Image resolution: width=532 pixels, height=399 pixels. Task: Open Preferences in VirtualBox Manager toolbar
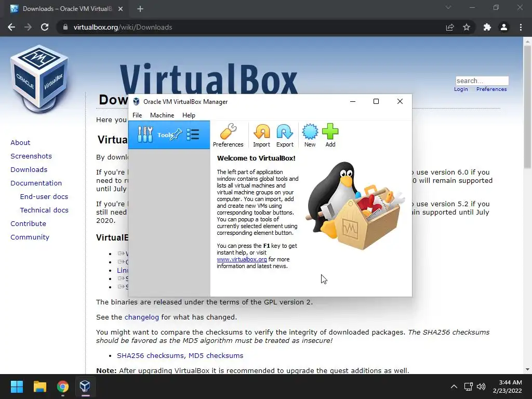(x=228, y=135)
